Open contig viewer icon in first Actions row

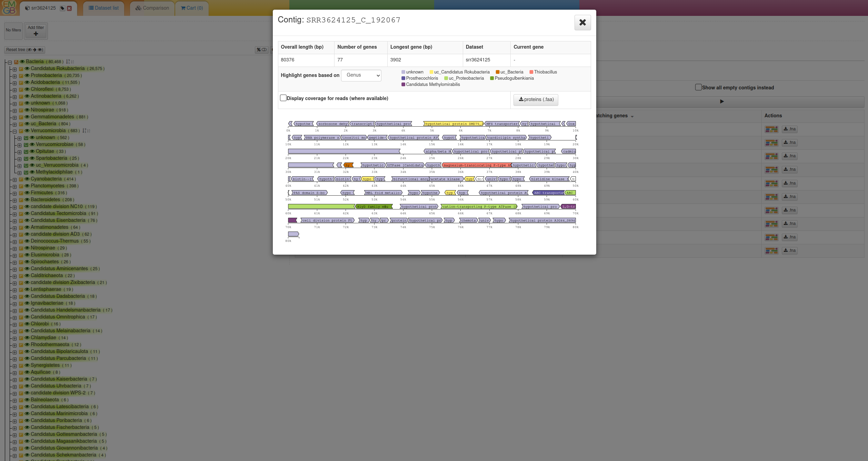point(771,129)
